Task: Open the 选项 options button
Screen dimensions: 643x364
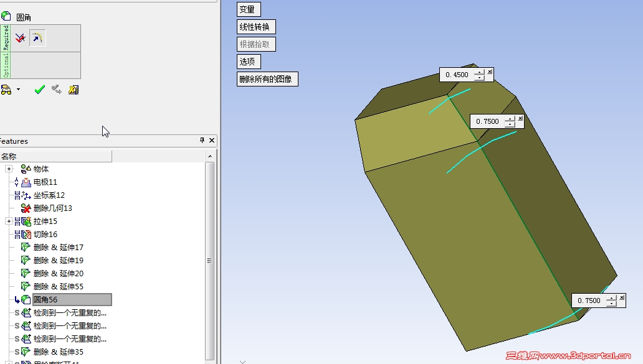Action: (249, 62)
